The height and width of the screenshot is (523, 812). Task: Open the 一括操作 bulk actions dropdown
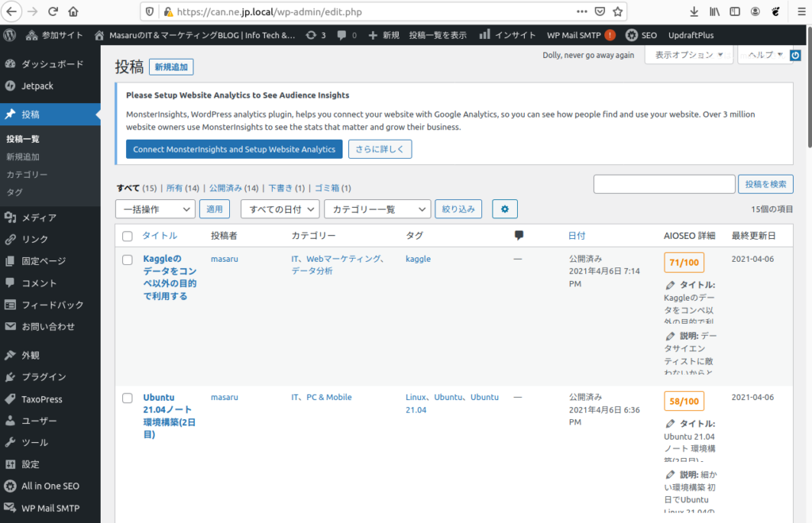pos(155,209)
